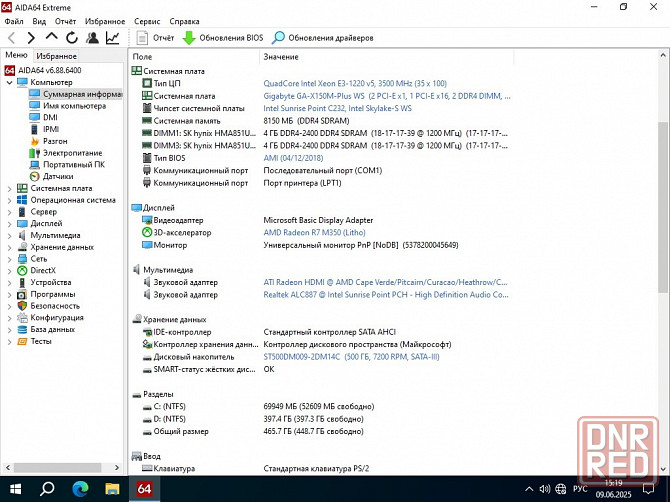This screenshot has height=502, width=670.
Task: Select Устройства in the tree
Action: click(50, 282)
